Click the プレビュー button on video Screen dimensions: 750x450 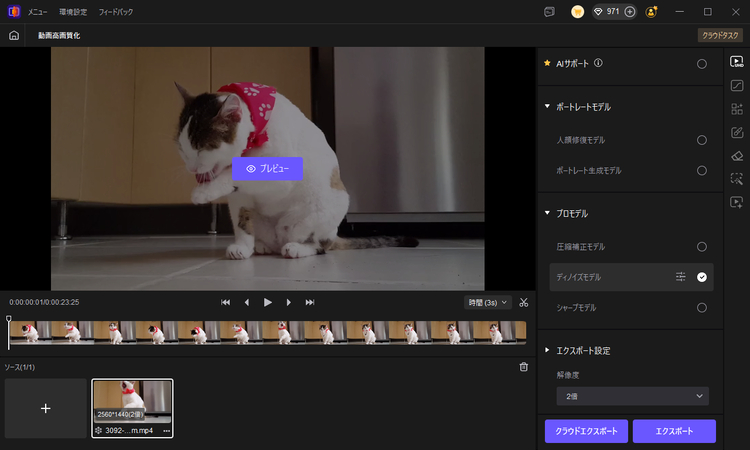(x=267, y=169)
